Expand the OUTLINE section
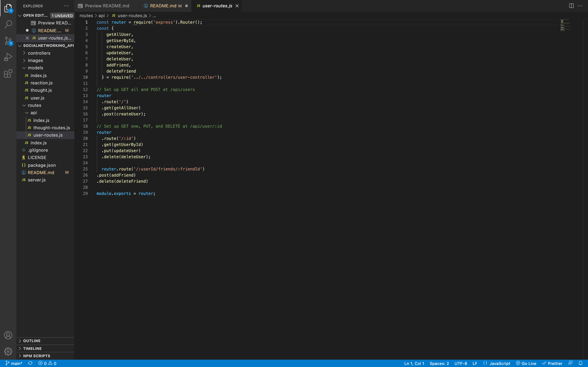 click(32, 341)
